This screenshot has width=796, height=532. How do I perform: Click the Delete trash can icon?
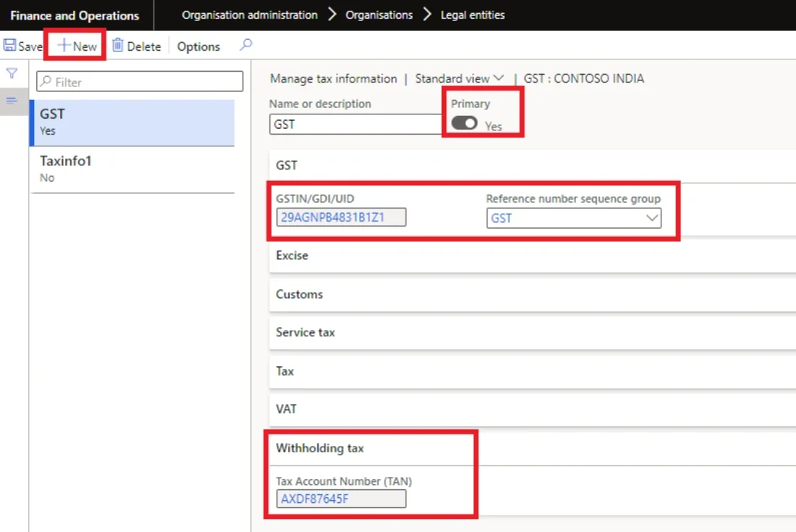(x=118, y=46)
